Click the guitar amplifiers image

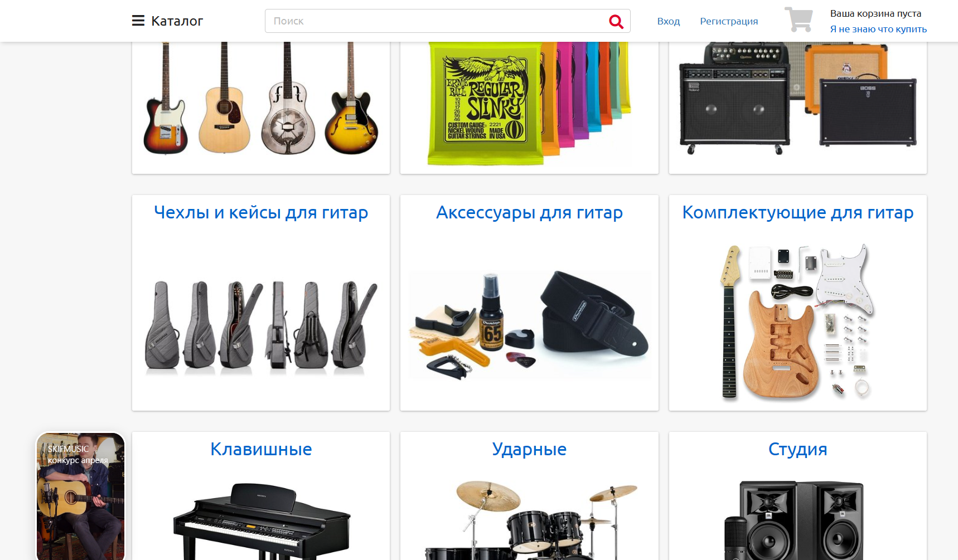[x=798, y=99]
